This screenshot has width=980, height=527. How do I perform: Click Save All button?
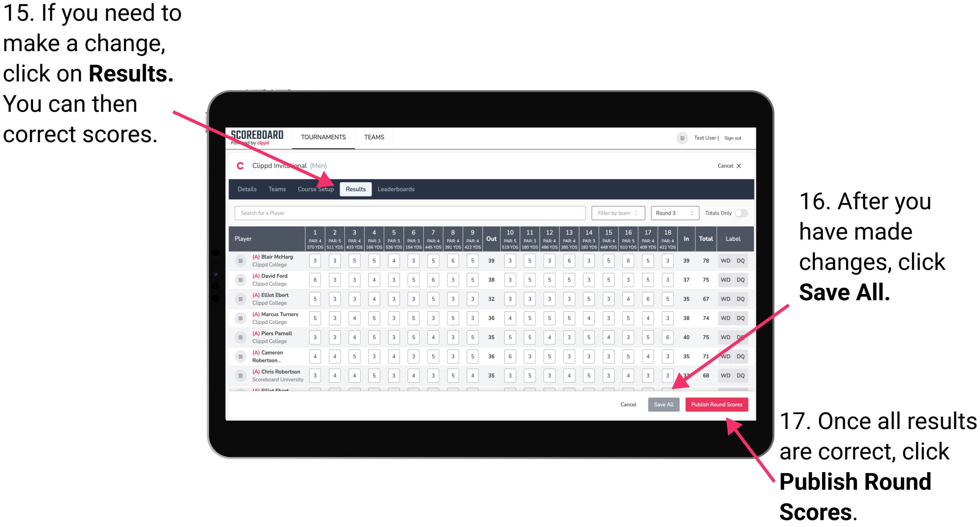coord(663,404)
